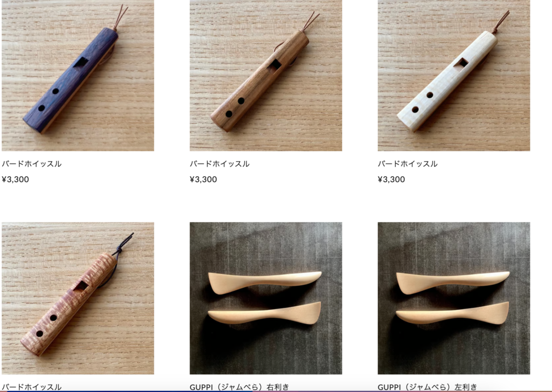The height and width of the screenshot is (392, 552).
Task: Open the brown walnut bird whistle photo
Action: (266, 75)
